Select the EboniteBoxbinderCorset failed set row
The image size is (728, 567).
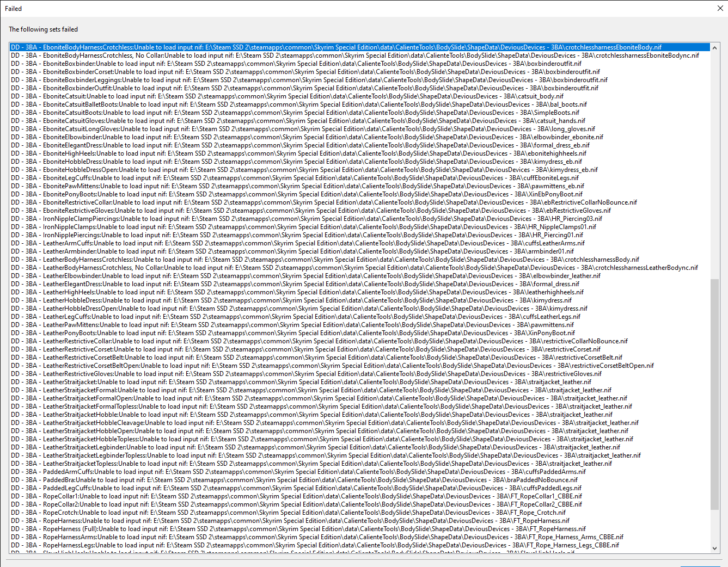click(360, 72)
